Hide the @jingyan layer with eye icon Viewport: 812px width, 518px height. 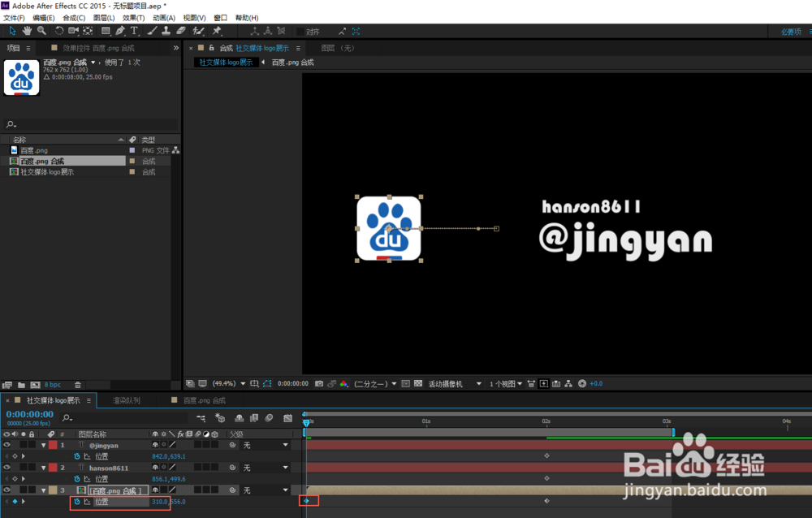point(6,445)
